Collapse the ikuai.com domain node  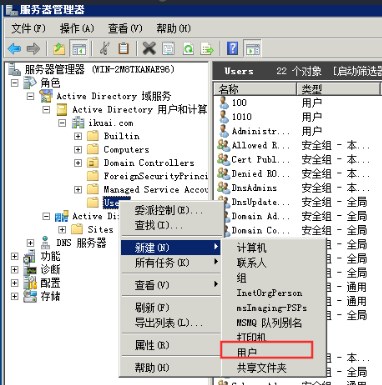pyautogui.click(x=62, y=123)
